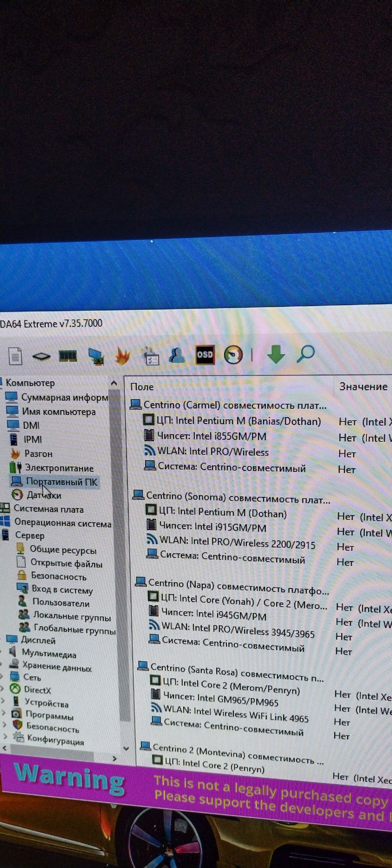Viewport: 392px width, 868px height.
Task: Select the Centrino (Carmel) group row
Action: (x=229, y=405)
